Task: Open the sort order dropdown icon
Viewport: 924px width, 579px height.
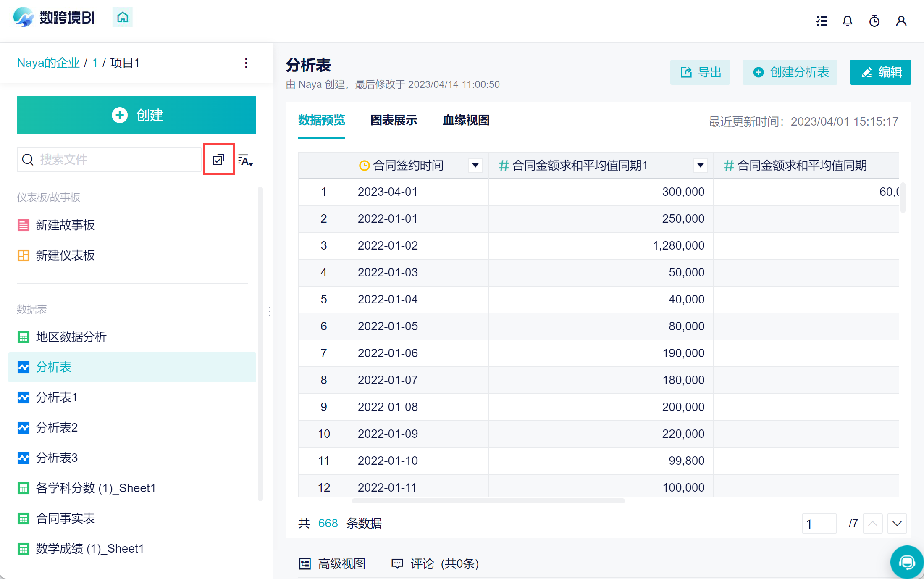Action: 245,160
